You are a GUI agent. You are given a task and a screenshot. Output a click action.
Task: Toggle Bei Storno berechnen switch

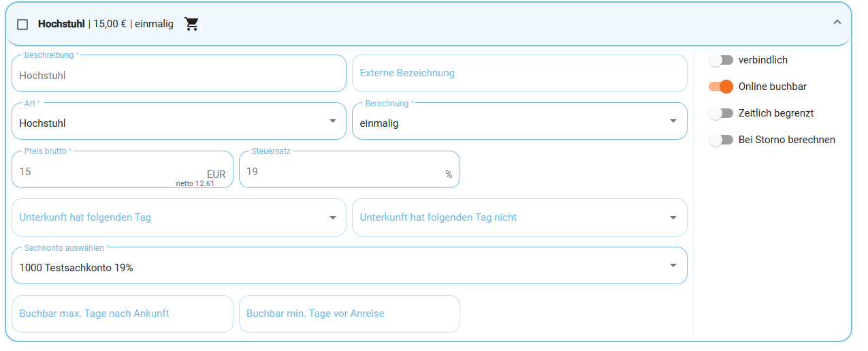coord(721,140)
